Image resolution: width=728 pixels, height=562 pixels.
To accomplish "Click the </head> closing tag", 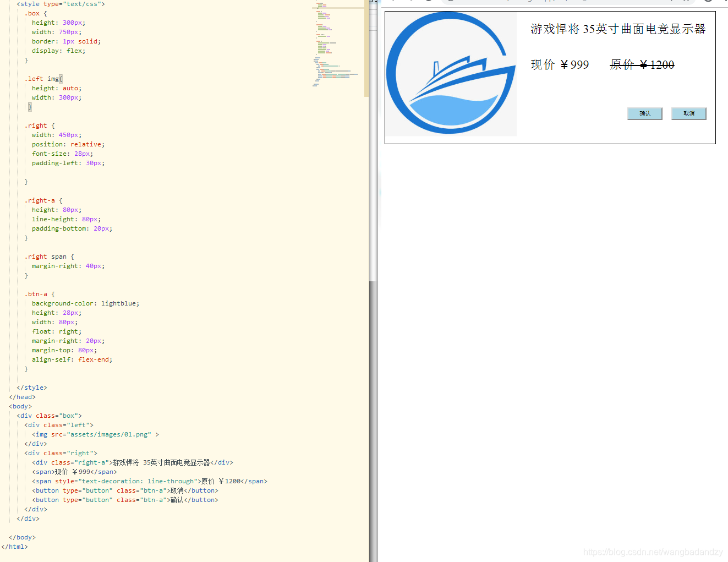I will pos(22,397).
